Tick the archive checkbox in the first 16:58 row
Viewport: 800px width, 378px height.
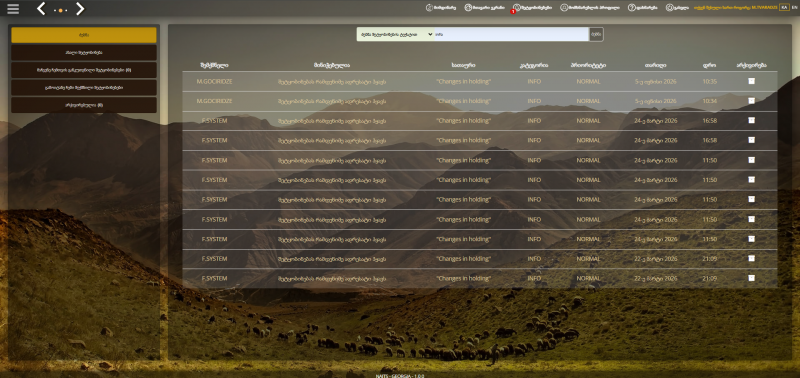point(751,120)
